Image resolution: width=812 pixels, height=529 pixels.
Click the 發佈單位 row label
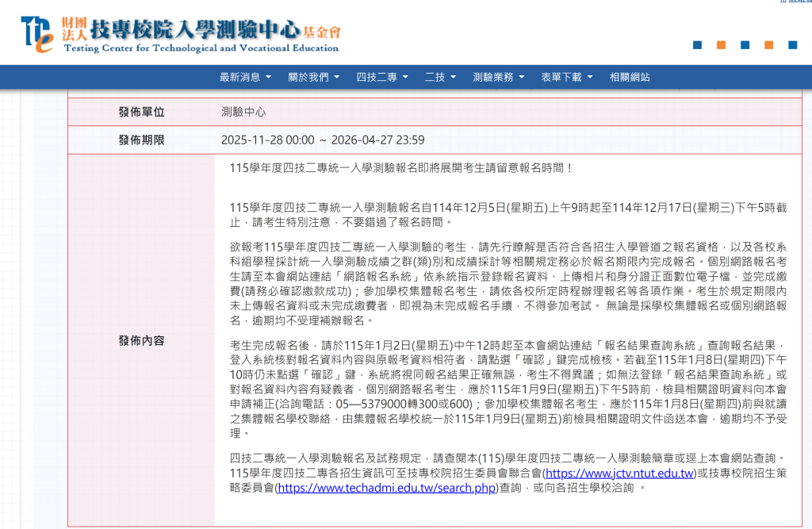(x=141, y=112)
